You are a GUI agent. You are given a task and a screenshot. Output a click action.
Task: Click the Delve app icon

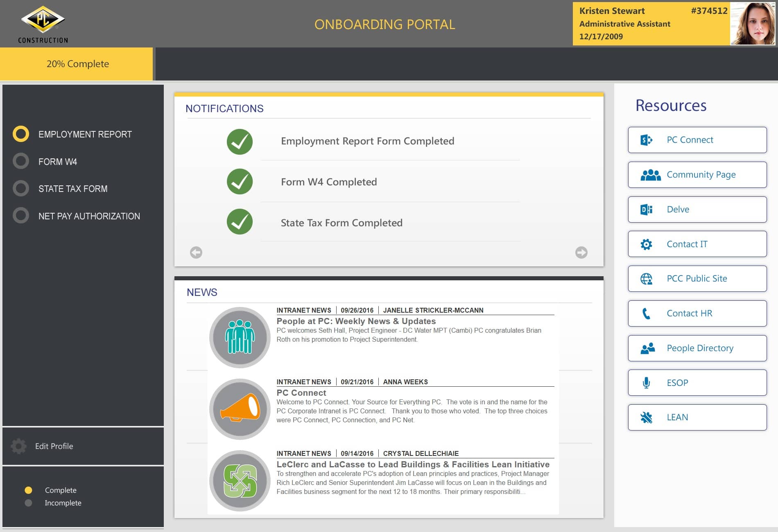coord(646,210)
